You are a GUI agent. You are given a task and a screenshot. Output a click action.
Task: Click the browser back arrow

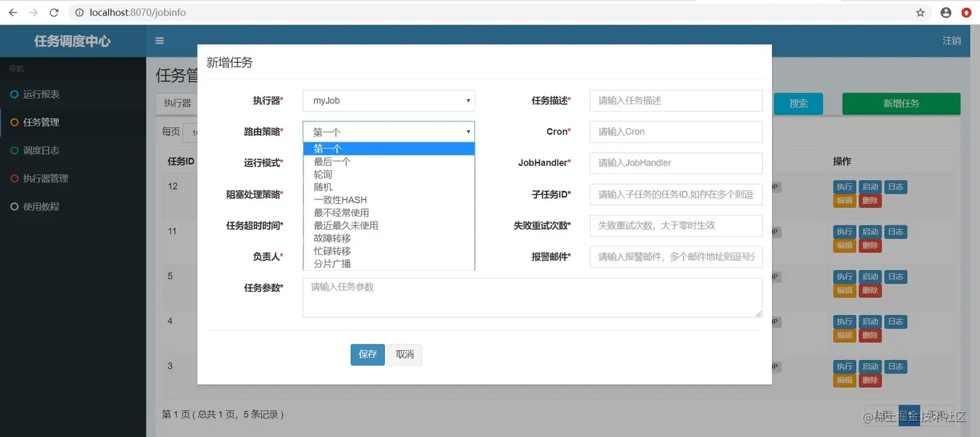[x=13, y=12]
